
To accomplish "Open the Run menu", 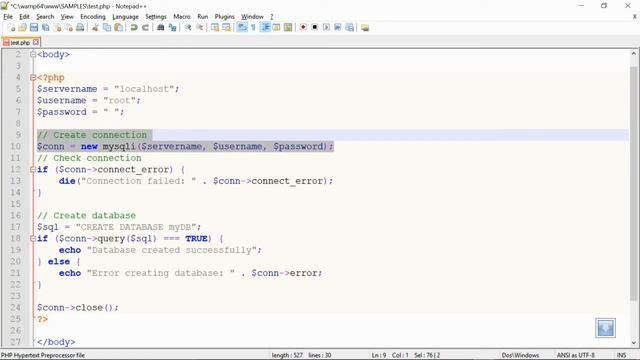I will click(x=202, y=17).
